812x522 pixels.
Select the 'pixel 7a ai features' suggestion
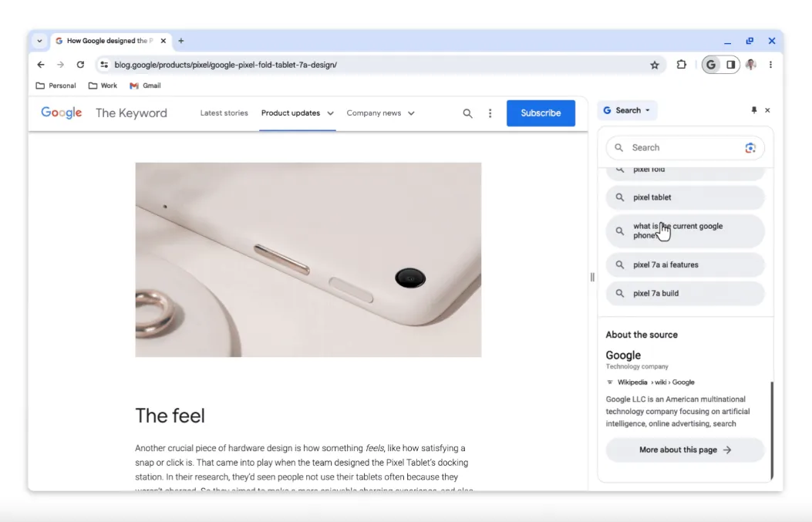685,264
